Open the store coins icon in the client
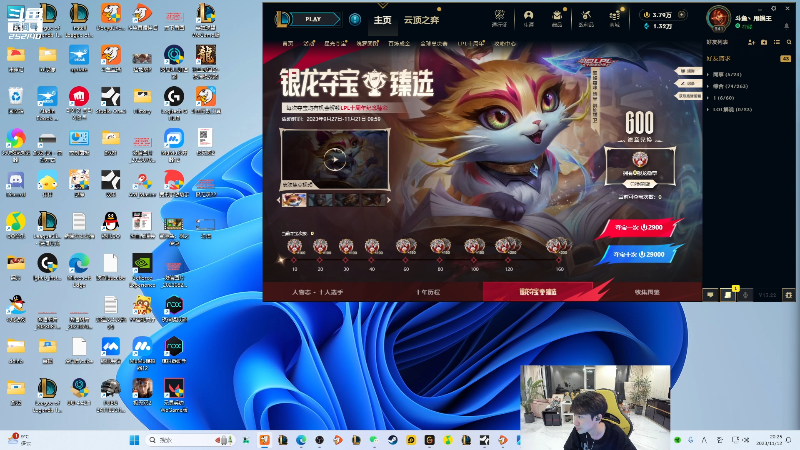The image size is (800, 450). pyautogui.click(x=615, y=18)
